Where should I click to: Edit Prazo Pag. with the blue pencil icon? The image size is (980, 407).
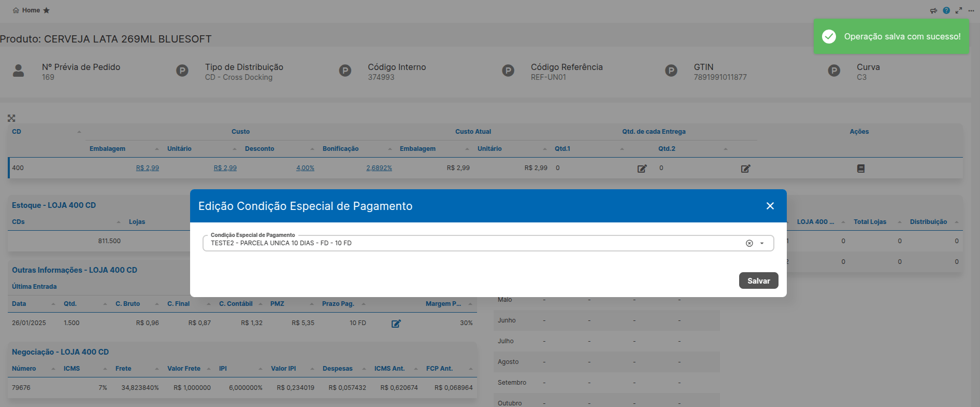pyautogui.click(x=396, y=324)
